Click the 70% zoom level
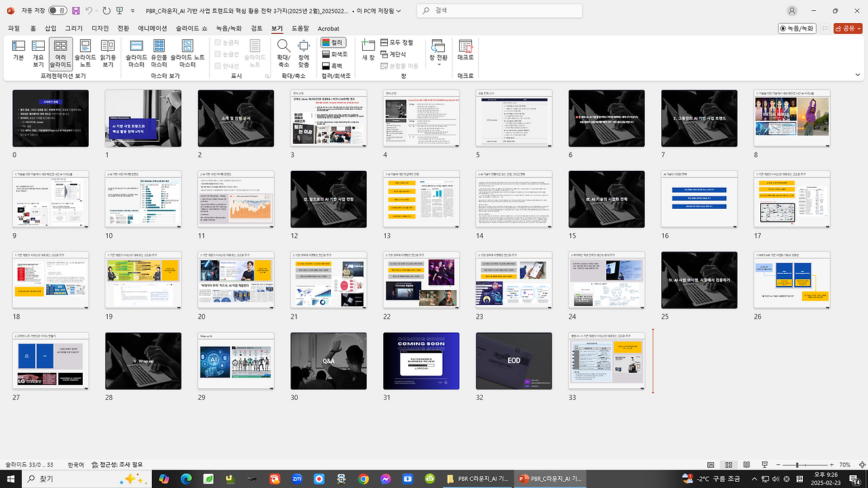 point(845,465)
